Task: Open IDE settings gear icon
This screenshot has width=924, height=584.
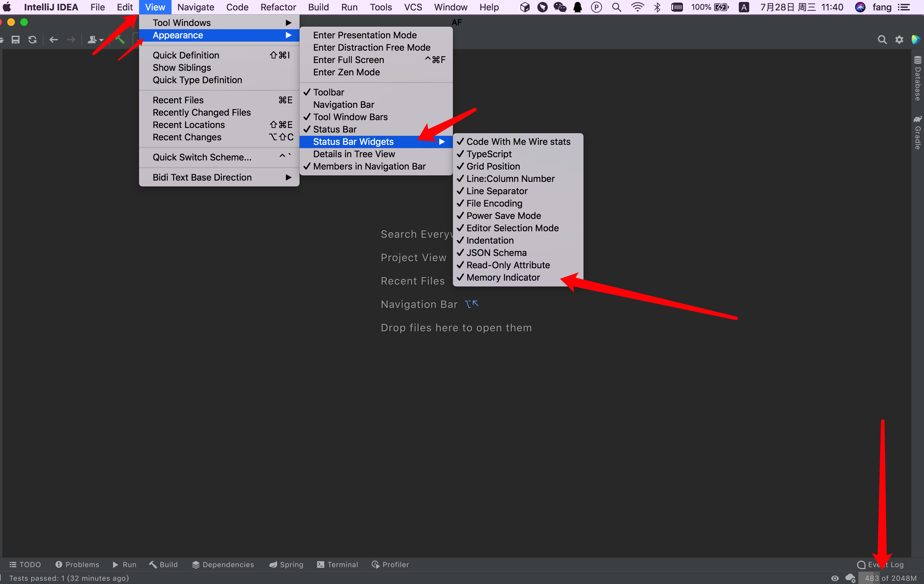Action: click(899, 40)
